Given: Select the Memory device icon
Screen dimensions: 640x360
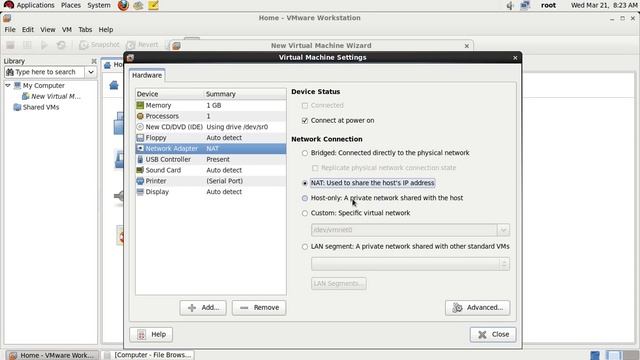Looking at the screenshot, I should [x=140, y=105].
